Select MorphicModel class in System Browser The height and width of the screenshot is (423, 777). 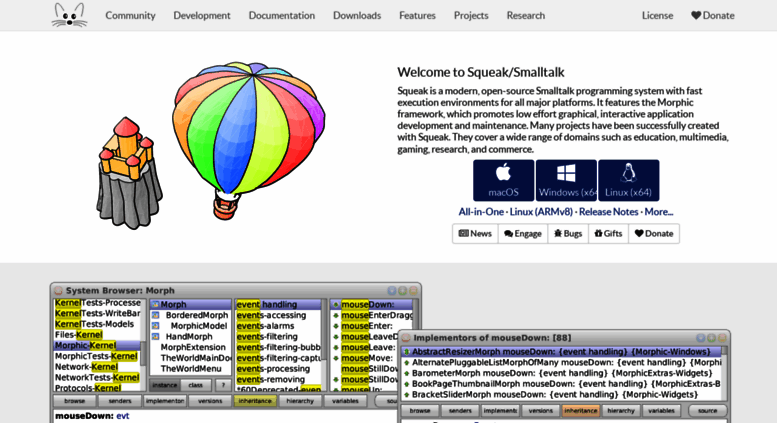point(199,326)
